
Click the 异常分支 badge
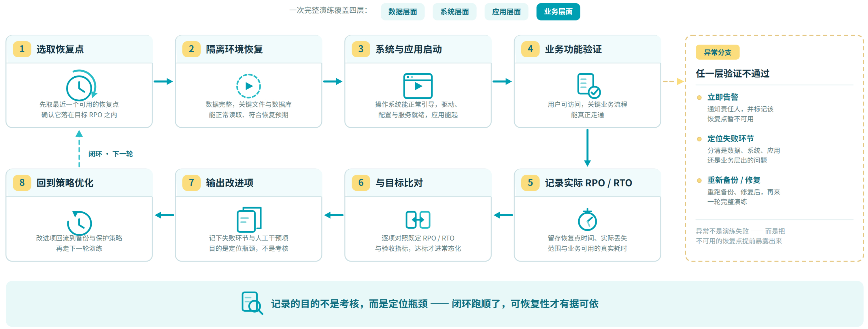[x=717, y=52]
